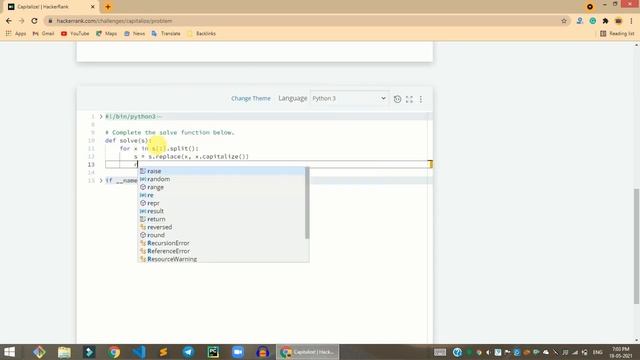This screenshot has height=360, width=640.
Task: Open a new browser tab
Action: point(108,7)
